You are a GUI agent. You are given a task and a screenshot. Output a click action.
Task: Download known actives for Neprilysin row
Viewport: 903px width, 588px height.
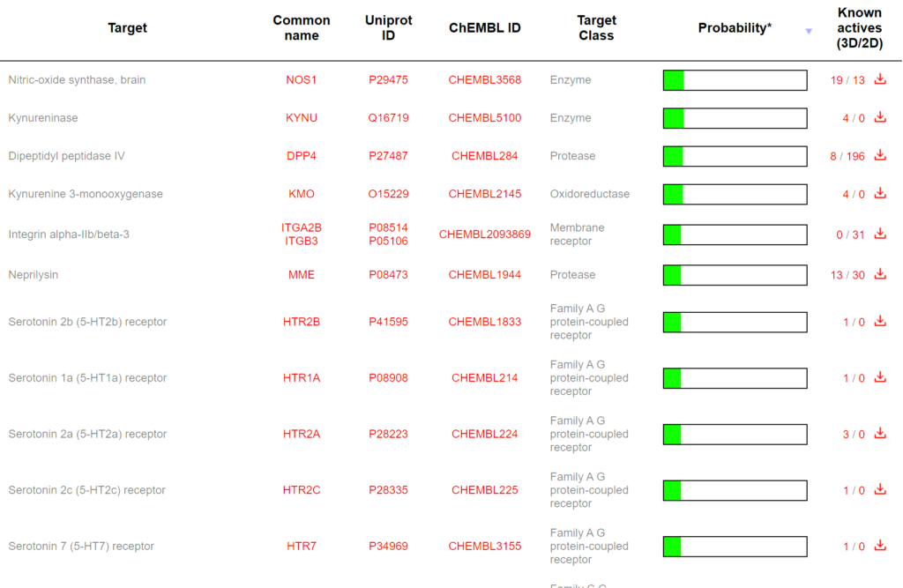(x=879, y=274)
